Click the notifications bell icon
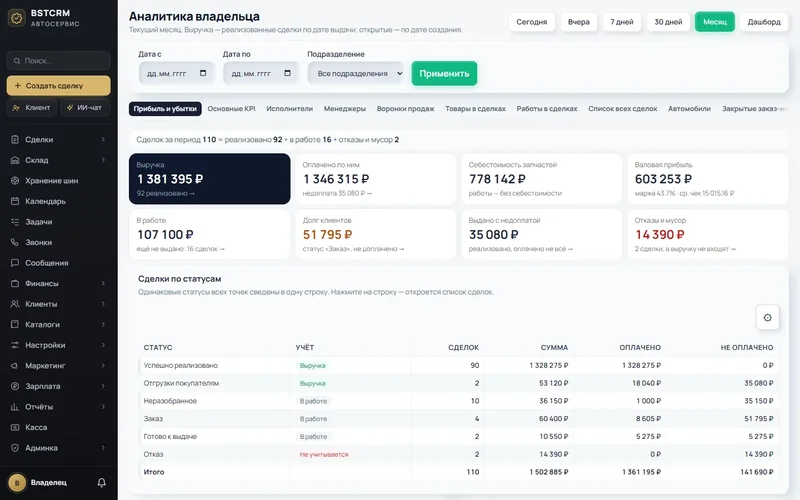Screen dimensions: 800x500 [x=102, y=482]
